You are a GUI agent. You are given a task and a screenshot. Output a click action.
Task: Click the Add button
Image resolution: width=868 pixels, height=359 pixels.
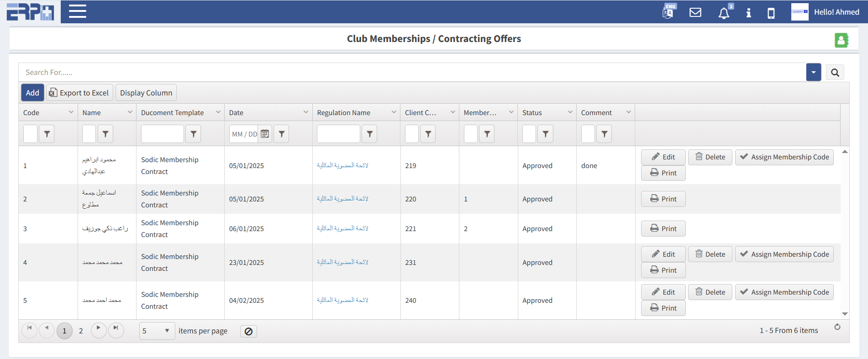(32, 93)
